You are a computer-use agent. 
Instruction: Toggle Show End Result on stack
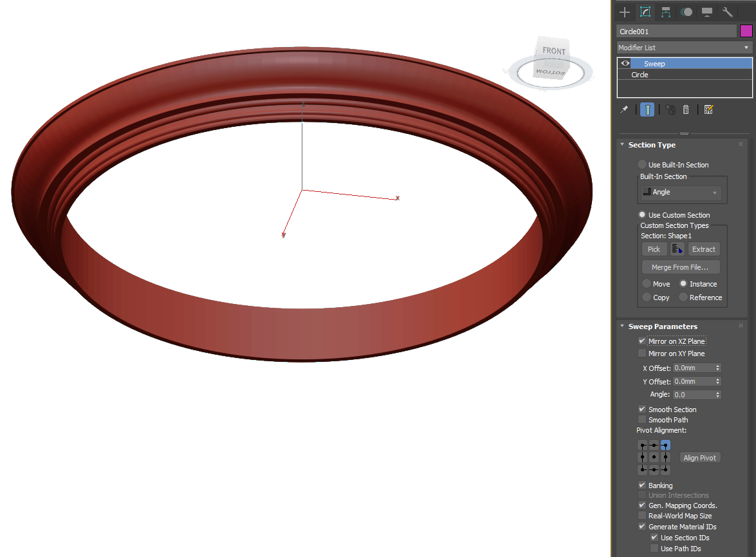647,109
